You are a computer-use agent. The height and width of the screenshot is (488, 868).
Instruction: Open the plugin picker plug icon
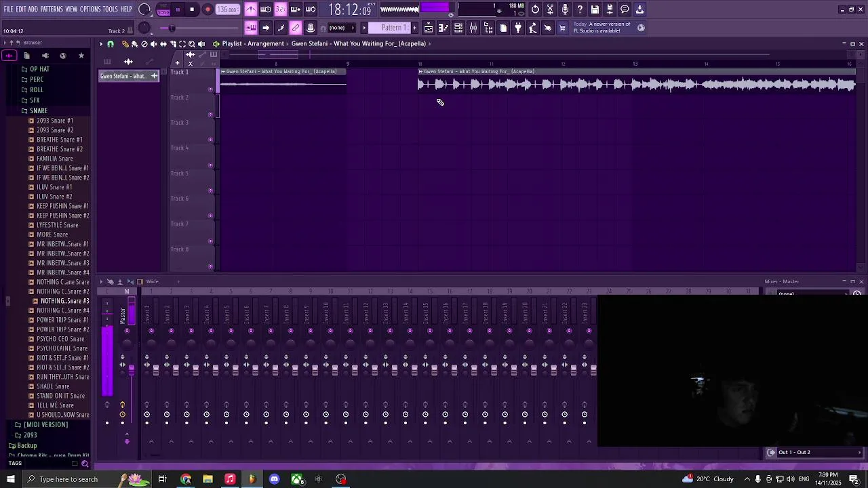click(518, 28)
